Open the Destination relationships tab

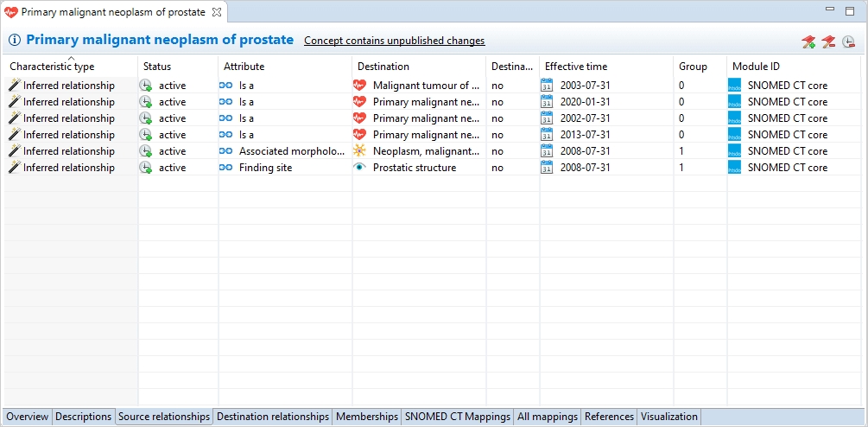273,417
